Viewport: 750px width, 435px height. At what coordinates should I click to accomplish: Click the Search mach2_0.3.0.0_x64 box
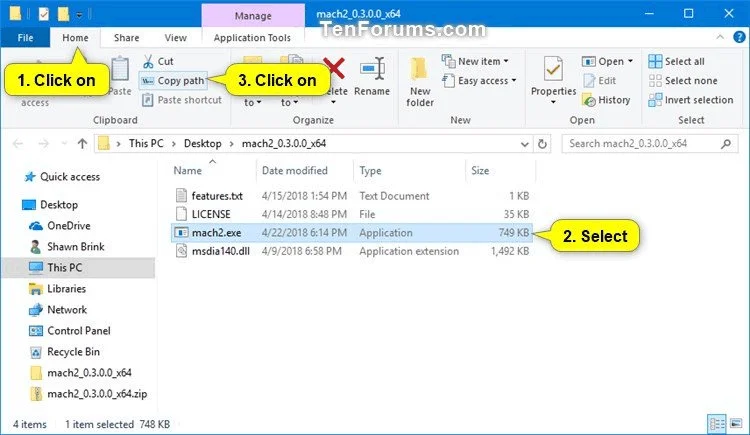(650, 144)
